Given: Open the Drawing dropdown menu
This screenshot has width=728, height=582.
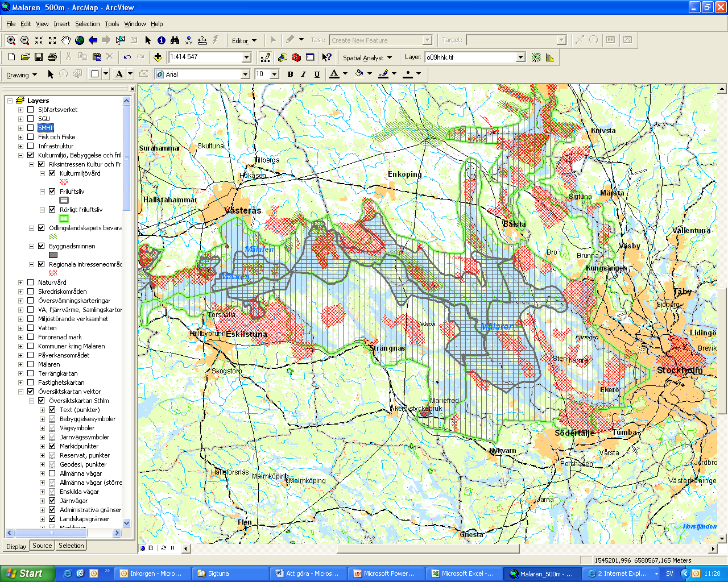Looking at the screenshot, I should pos(22,74).
